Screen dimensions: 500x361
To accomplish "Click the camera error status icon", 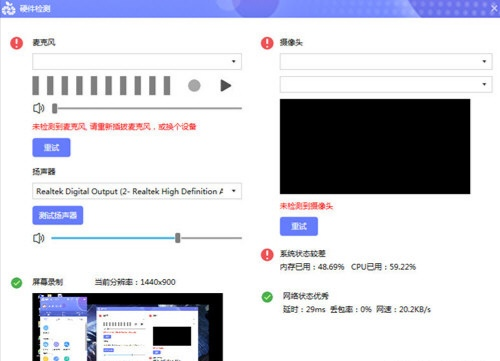I will click(x=267, y=43).
